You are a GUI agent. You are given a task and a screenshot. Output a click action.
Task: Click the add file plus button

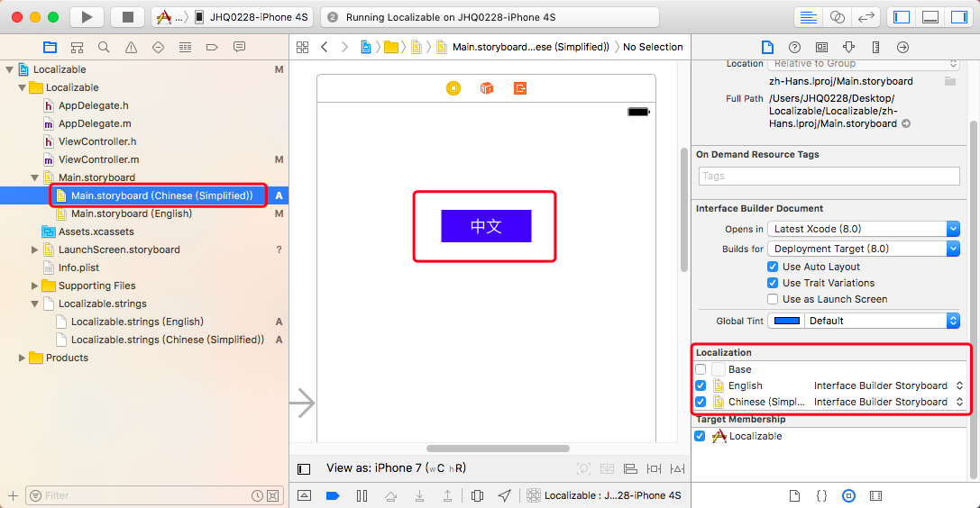coord(13,495)
